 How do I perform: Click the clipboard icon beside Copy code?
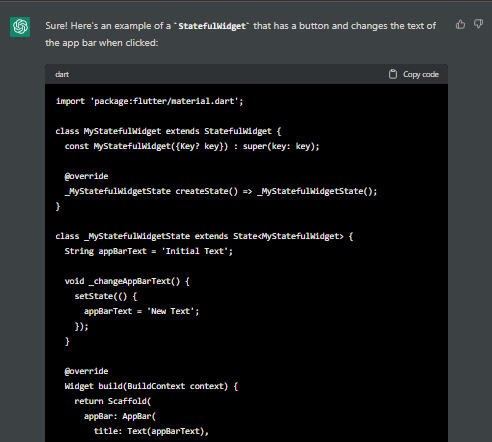click(x=393, y=74)
